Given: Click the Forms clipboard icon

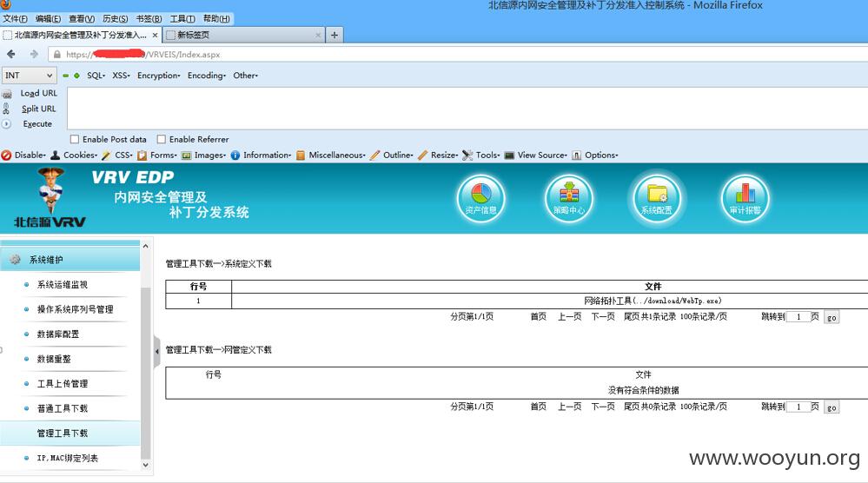Looking at the screenshot, I should point(142,155).
